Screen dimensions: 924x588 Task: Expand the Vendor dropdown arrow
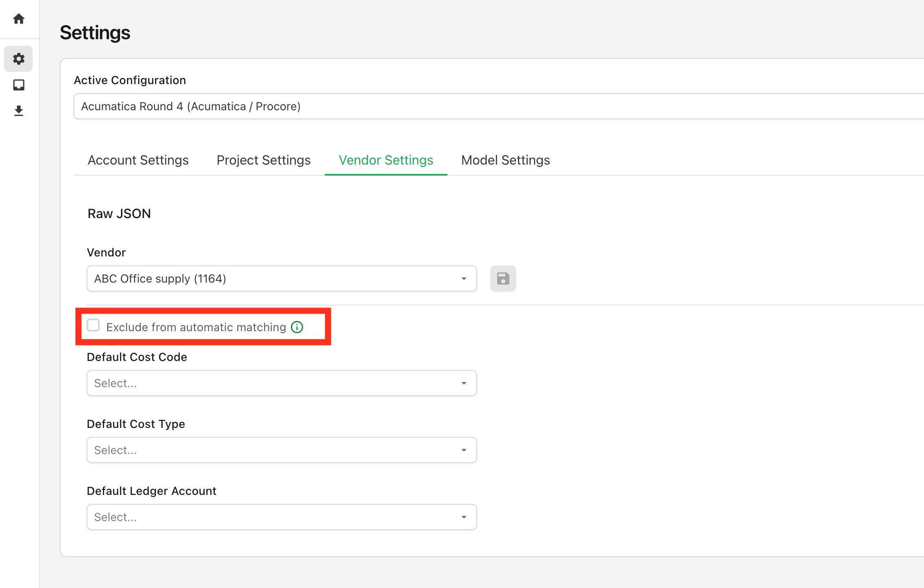[x=464, y=278]
